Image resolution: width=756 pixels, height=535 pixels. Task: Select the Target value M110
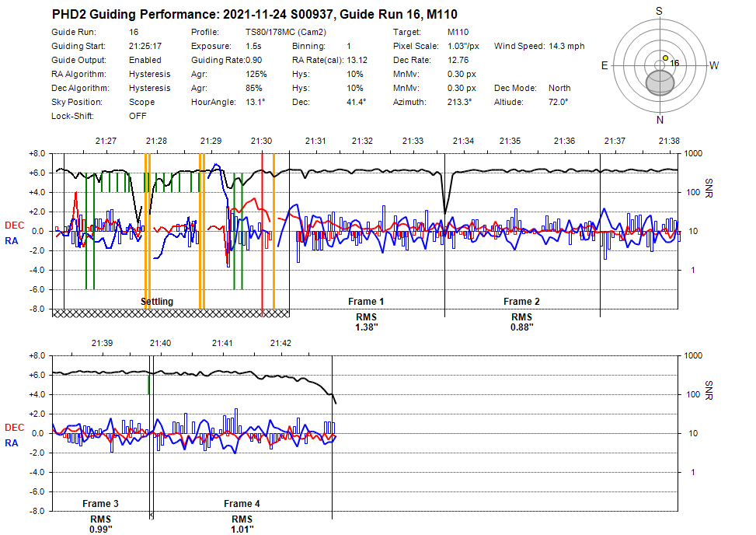[x=458, y=33]
